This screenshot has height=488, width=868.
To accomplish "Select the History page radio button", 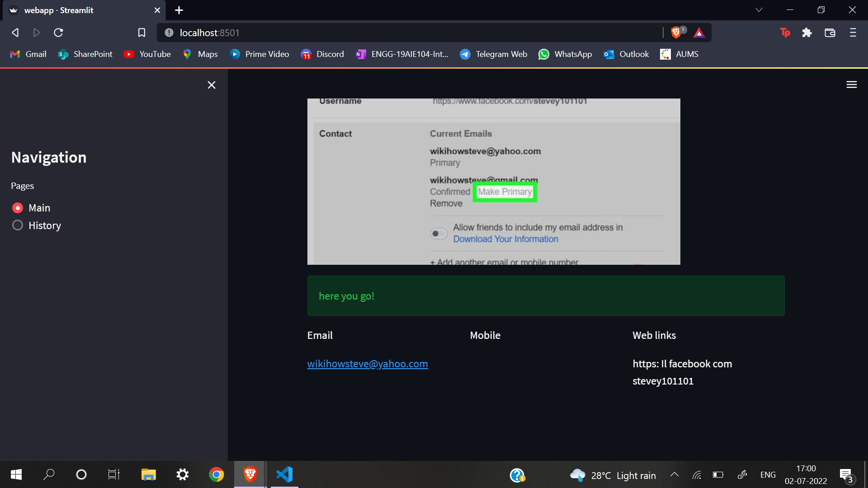I will pyautogui.click(x=18, y=225).
